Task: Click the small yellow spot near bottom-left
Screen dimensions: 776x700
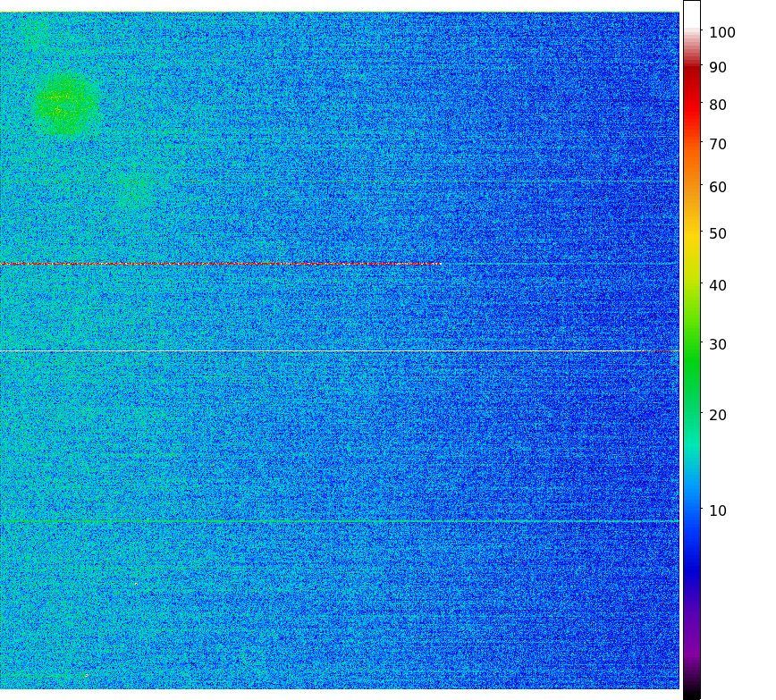Action: 86,676
